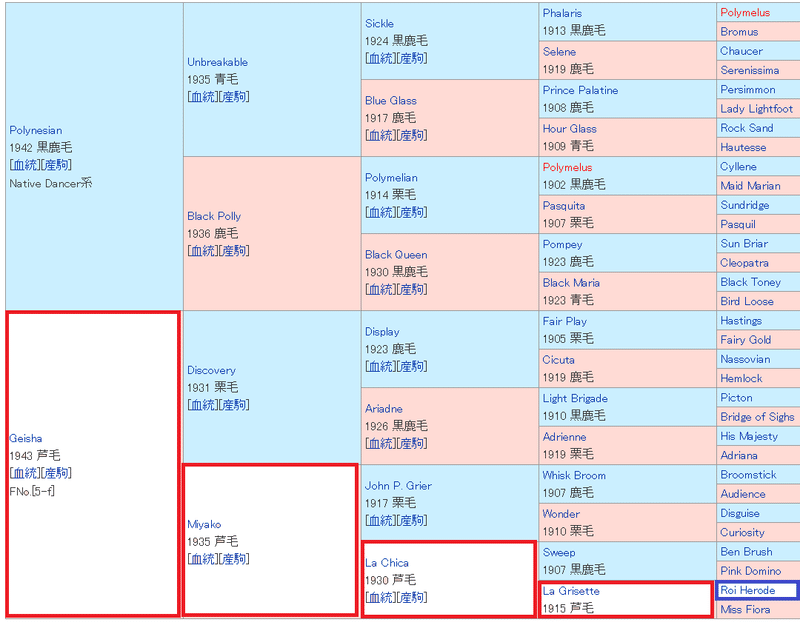Open the Ben Brush link

tap(746, 552)
